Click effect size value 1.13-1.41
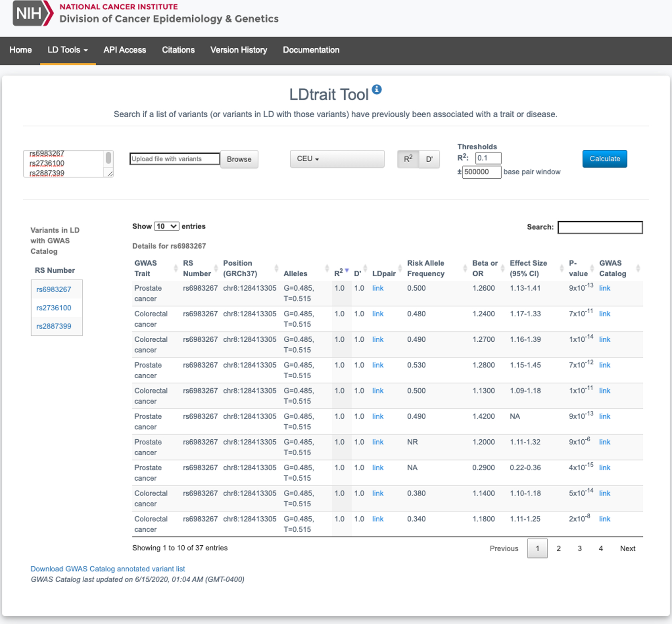Viewport: 672px width, 624px height. (525, 288)
